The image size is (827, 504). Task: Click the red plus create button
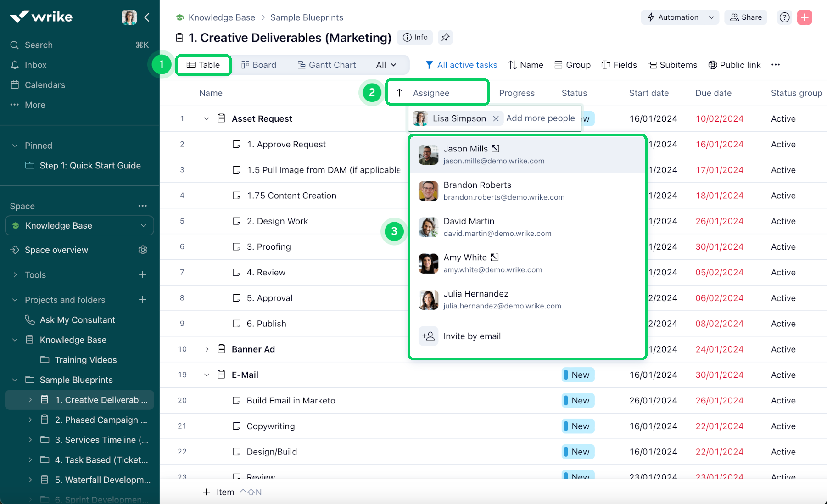coord(805,17)
